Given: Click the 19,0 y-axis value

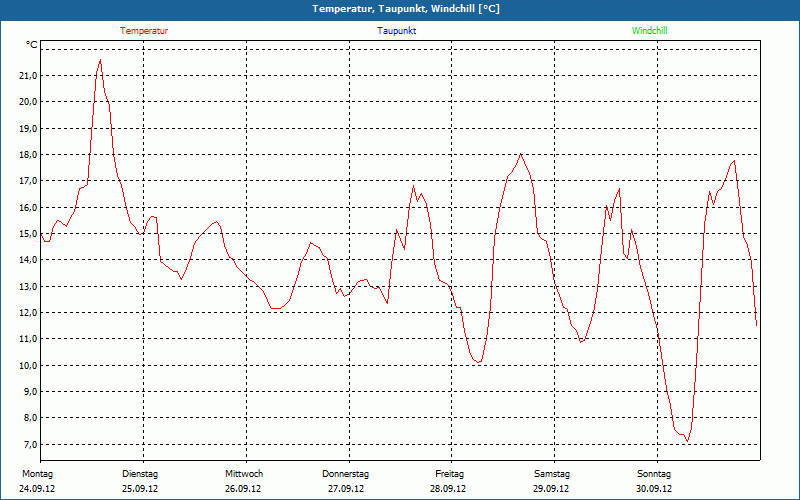Looking at the screenshot, I should (29, 128).
